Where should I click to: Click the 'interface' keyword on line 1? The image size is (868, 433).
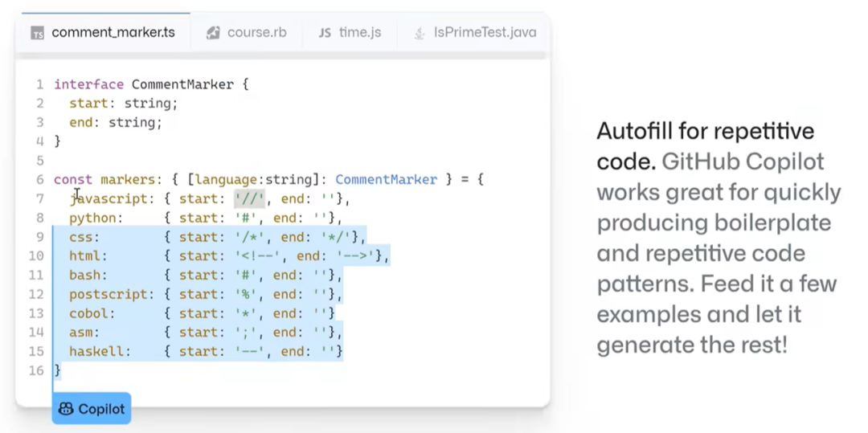click(x=88, y=84)
